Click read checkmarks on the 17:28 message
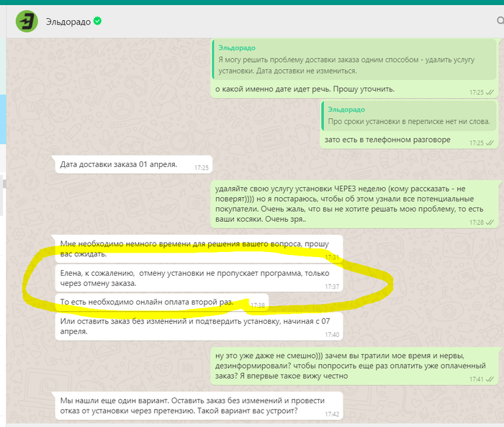 pyautogui.click(x=490, y=223)
